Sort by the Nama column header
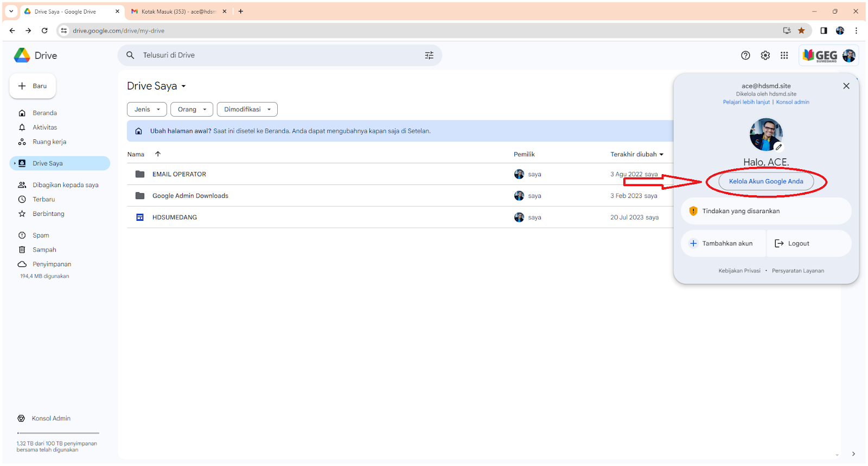This screenshot has width=868, height=466. 136,155
